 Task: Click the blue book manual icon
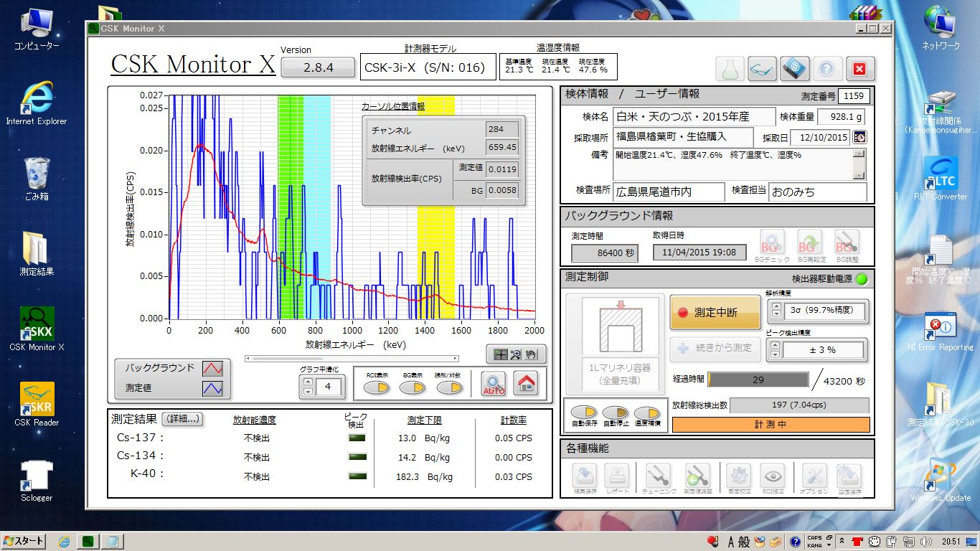tap(795, 69)
